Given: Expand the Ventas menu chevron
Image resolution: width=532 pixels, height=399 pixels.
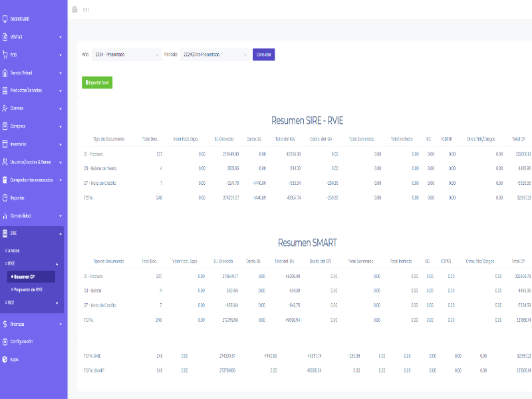Looking at the screenshot, I should click(x=61, y=37).
